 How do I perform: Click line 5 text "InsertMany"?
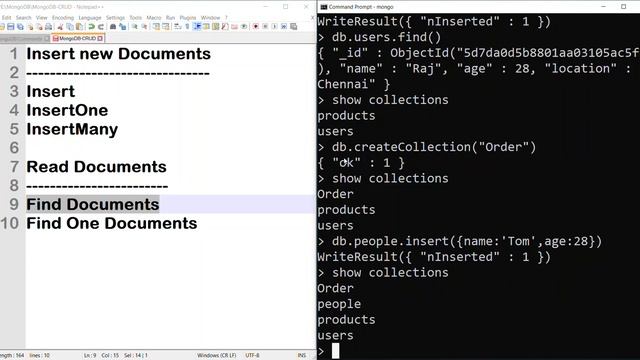(72, 129)
